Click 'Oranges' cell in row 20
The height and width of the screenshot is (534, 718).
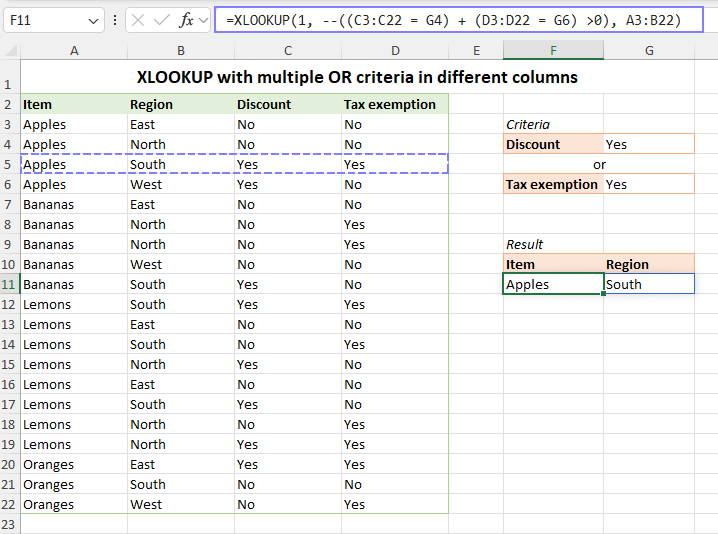coord(74,464)
